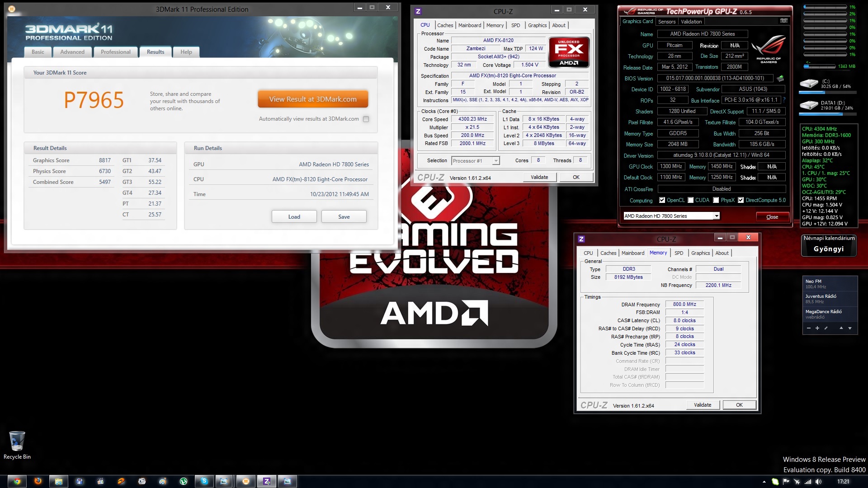Open About tab in bottom CPU-Z window
Image resolution: width=868 pixels, height=488 pixels.
click(722, 253)
